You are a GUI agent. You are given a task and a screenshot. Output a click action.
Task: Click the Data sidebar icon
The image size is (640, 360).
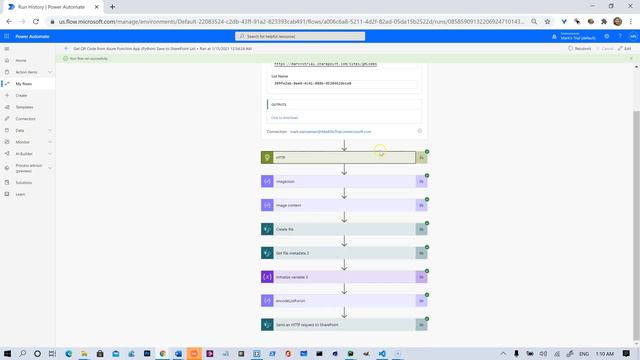(7, 131)
